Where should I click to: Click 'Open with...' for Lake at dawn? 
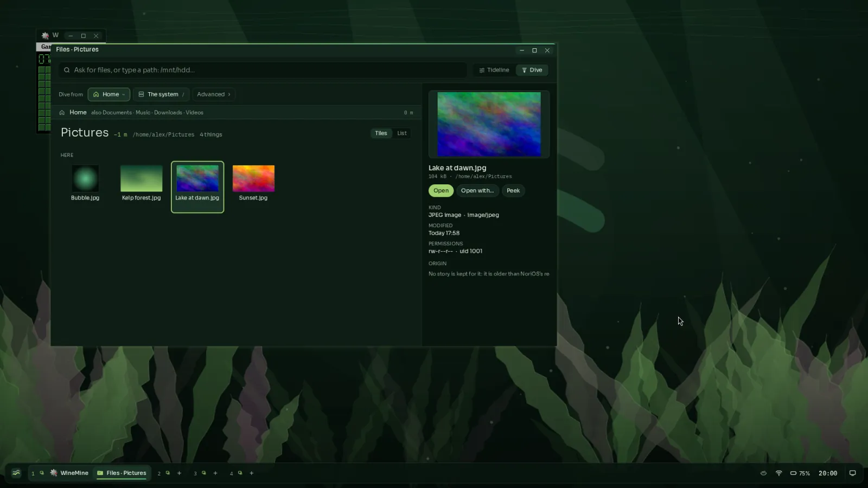point(477,190)
